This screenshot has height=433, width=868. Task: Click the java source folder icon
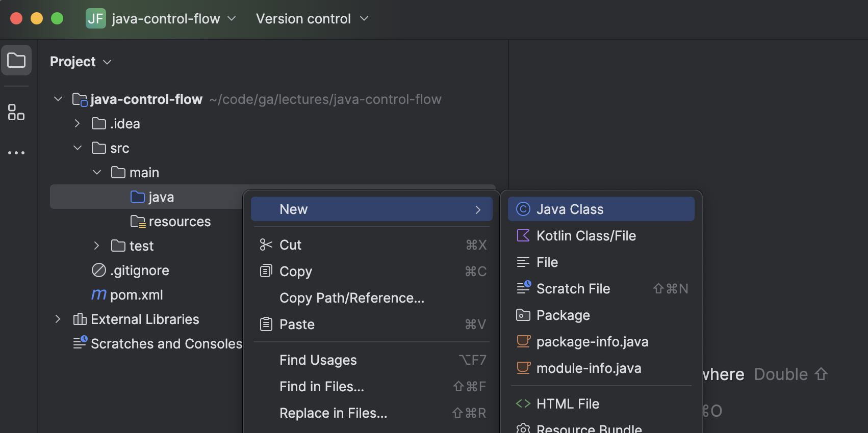point(138,197)
